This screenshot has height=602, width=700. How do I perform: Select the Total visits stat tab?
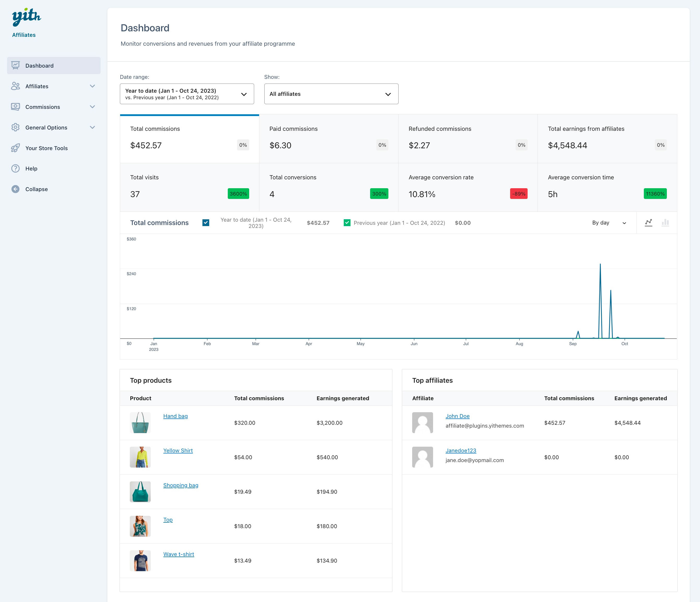click(x=189, y=187)
